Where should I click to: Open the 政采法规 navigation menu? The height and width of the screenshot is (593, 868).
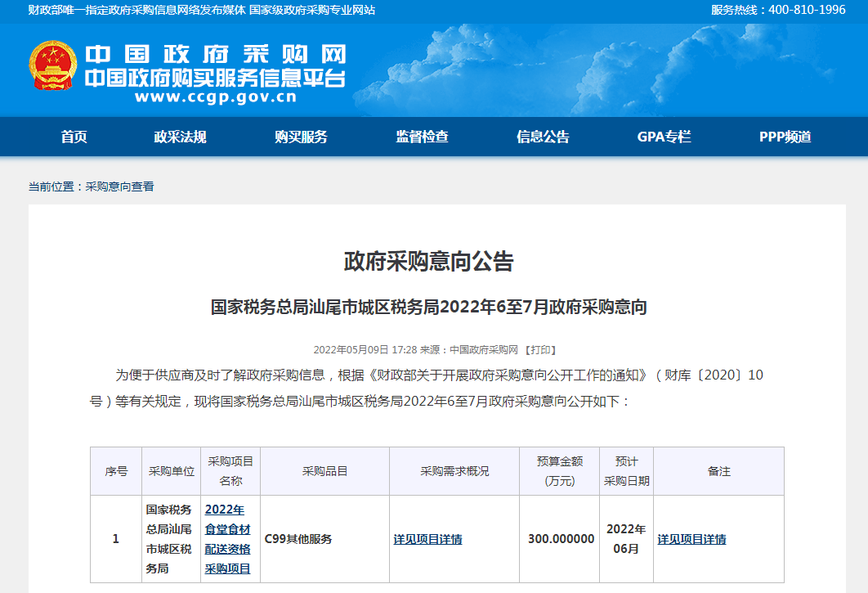point(180,137)
